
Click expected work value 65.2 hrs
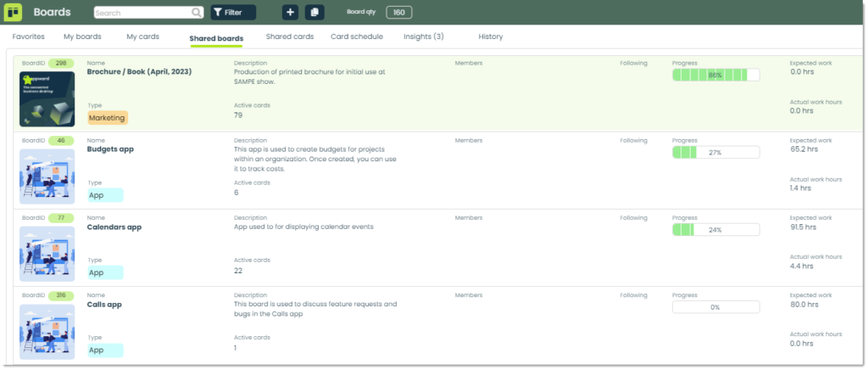[804, 149]
